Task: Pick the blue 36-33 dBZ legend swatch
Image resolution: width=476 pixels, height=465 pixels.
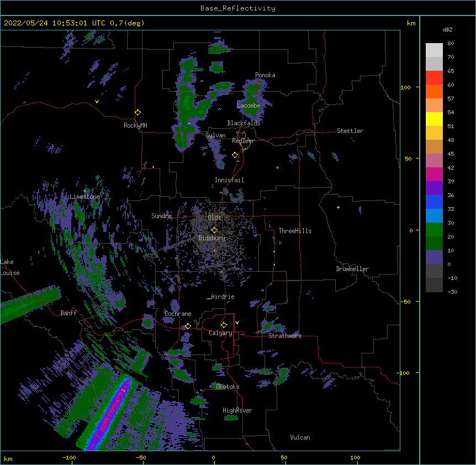Action: pyautogui.click(x=434, y=202)
